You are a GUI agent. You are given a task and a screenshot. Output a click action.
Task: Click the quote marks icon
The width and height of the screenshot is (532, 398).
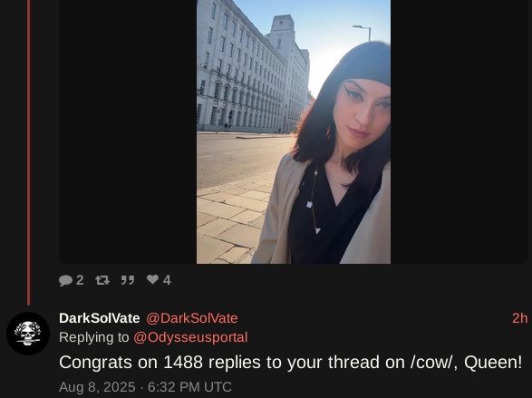coord(128,280)
